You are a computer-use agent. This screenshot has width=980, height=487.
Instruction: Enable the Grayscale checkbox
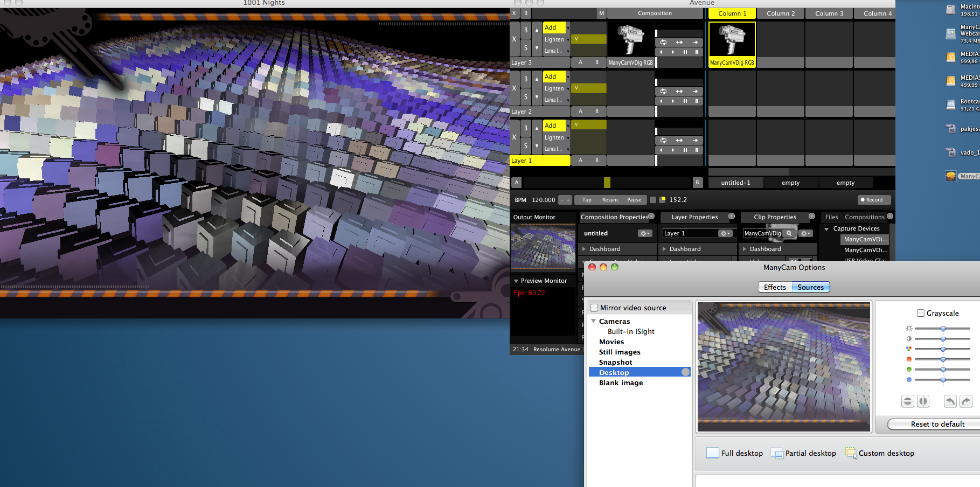tap(921, 313)
